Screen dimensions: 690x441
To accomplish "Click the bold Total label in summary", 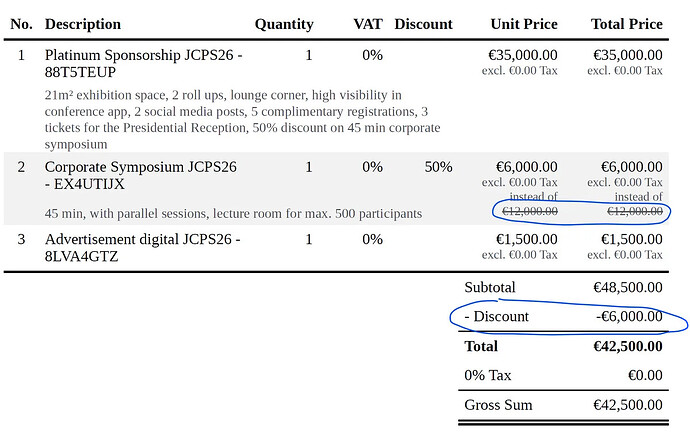I will click(481, 346).
